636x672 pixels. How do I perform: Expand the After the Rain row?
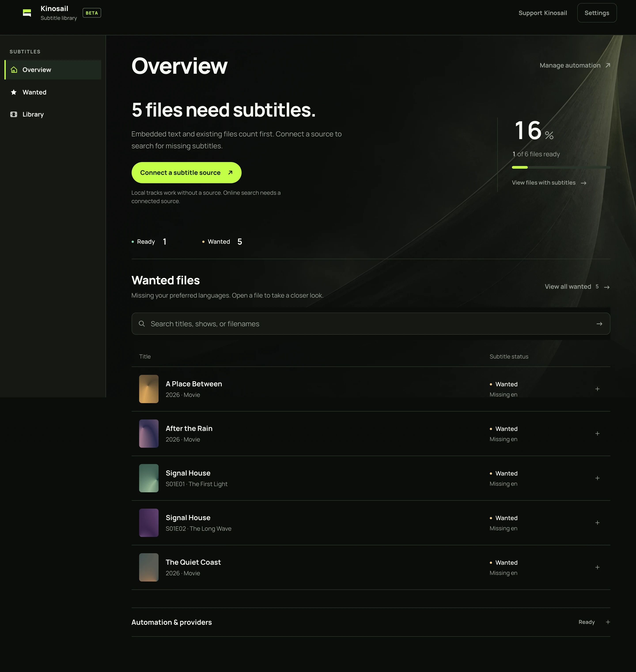(x=597, y=433)
